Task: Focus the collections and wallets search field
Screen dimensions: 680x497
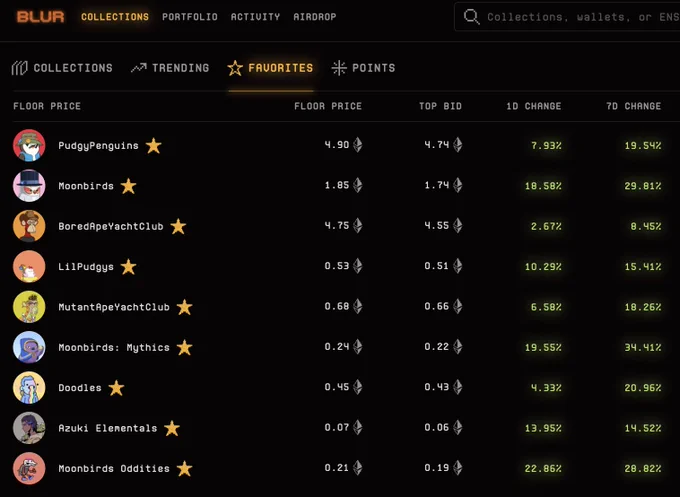Action: coord(567,17)
